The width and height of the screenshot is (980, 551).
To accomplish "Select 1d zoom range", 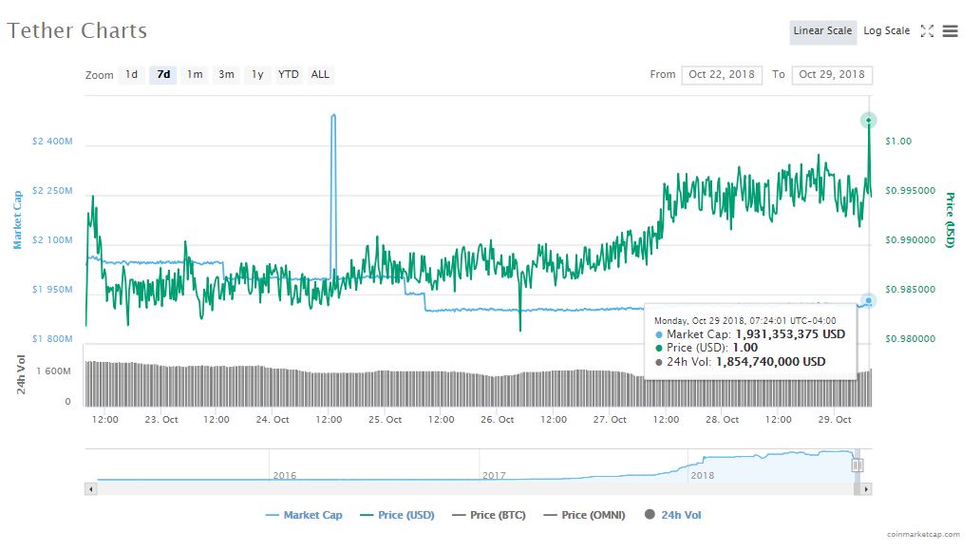I will [x=132, y=74].
